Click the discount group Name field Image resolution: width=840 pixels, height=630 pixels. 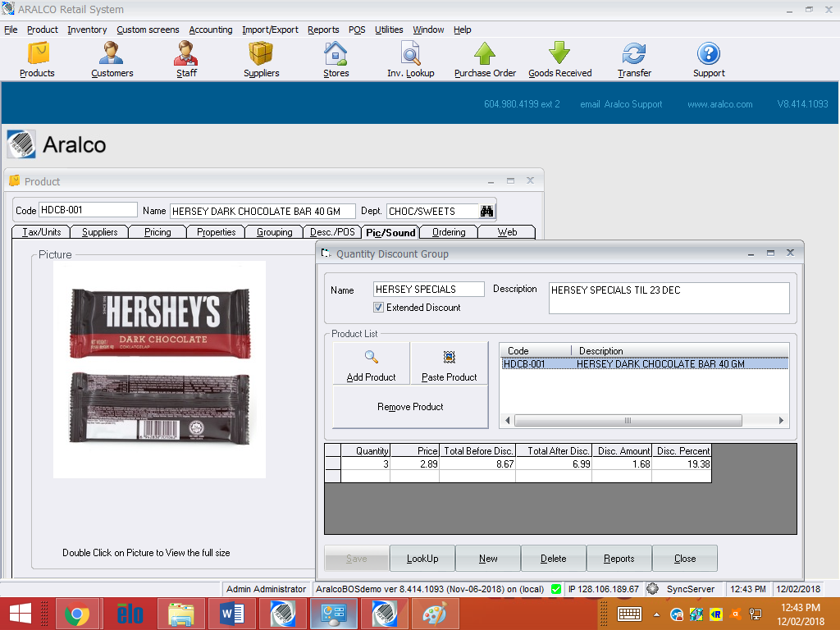tap(428, 290)
